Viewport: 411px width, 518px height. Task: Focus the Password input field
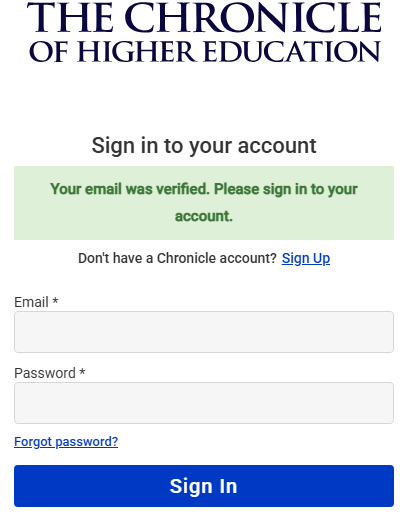point(204,403)
